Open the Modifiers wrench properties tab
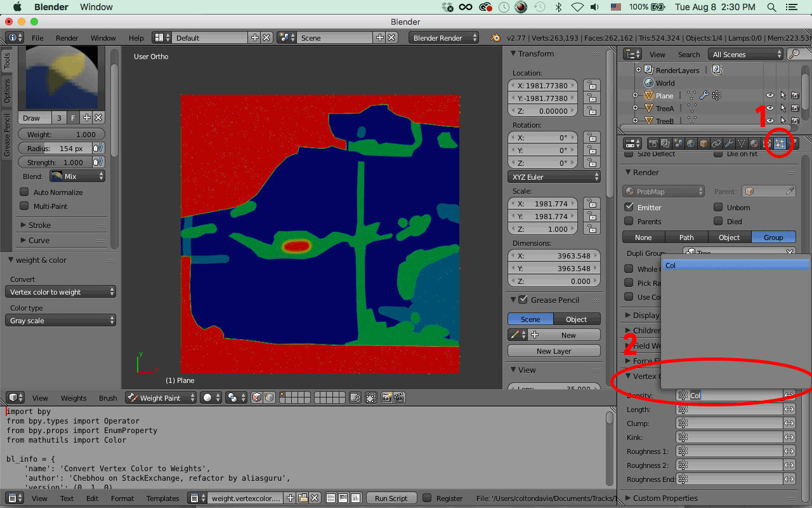This screenshot has width=812, height=508. 729,144
